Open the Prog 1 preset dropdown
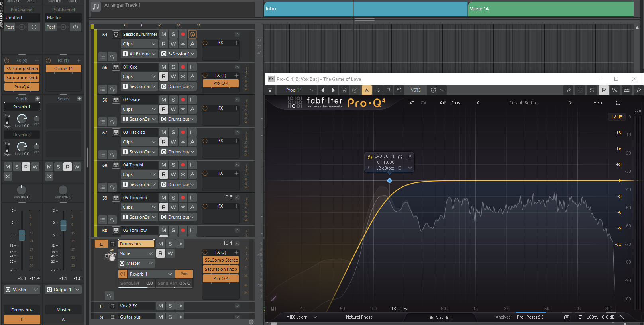This screenshot has width=644, height=325. click(x=312, y=90)
